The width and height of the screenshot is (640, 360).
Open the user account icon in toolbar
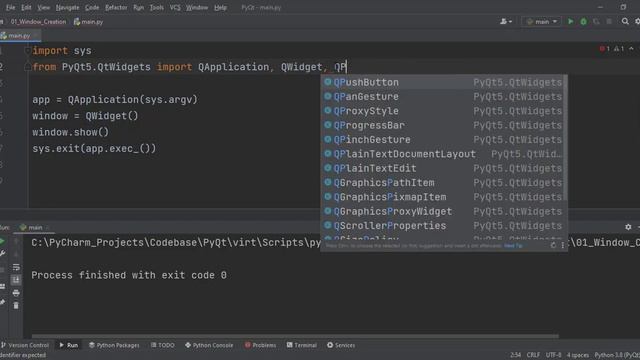coord(506,22)
